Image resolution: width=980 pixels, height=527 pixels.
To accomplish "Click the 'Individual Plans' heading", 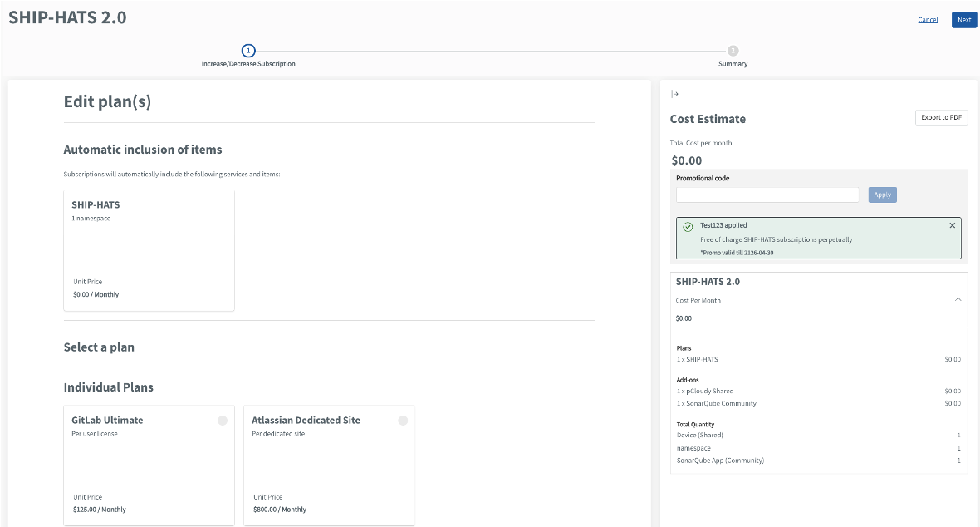I will coord(109,387).
